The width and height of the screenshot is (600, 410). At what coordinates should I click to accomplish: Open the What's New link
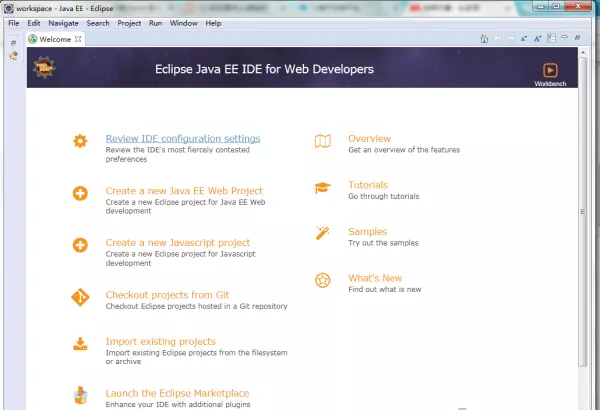pyautogui.click(x=375, y=278)
